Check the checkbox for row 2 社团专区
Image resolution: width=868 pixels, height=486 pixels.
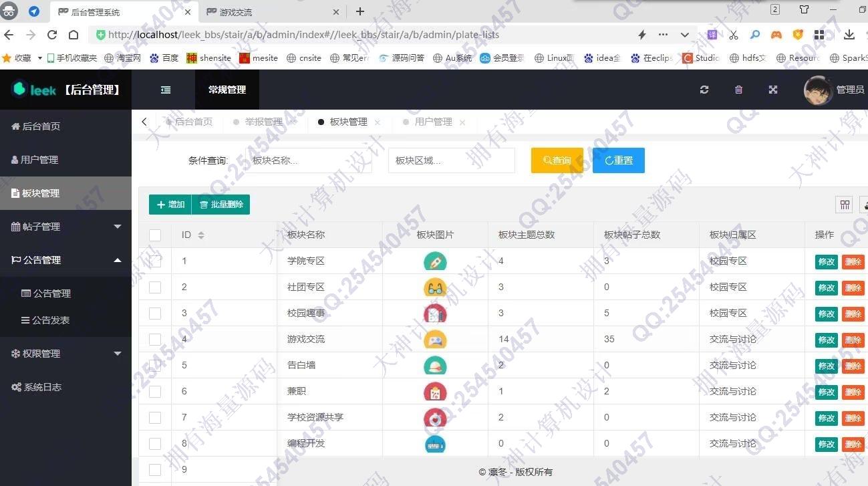[x=155, y=287]
